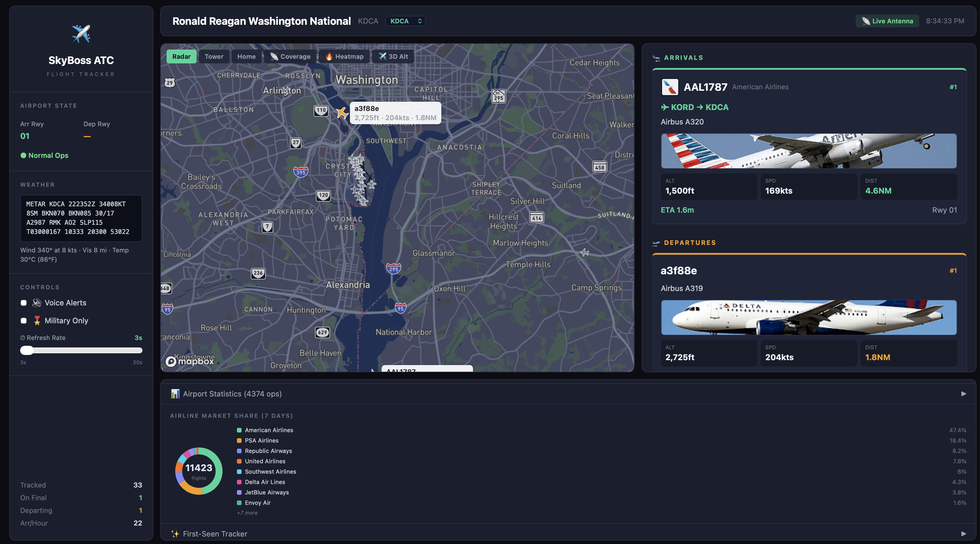Click the Voice Alerts speaker icon
Image resolution: width=980 pixels, height=544 pixels.
click(37, 303)
